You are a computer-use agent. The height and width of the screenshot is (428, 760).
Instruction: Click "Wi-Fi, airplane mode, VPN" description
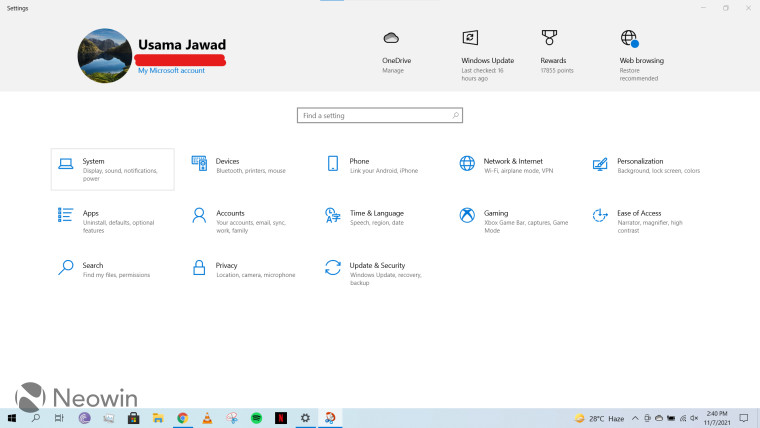(518, 171)
